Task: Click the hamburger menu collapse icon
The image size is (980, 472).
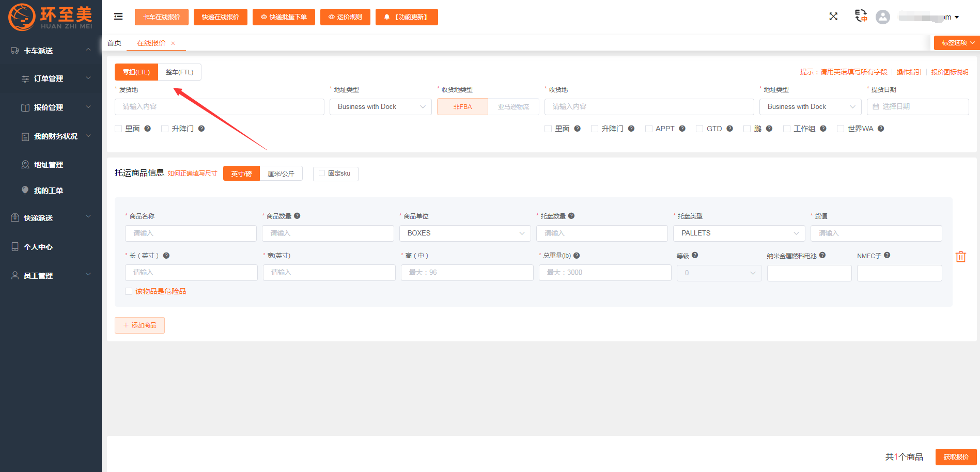Action: point(118,17)
